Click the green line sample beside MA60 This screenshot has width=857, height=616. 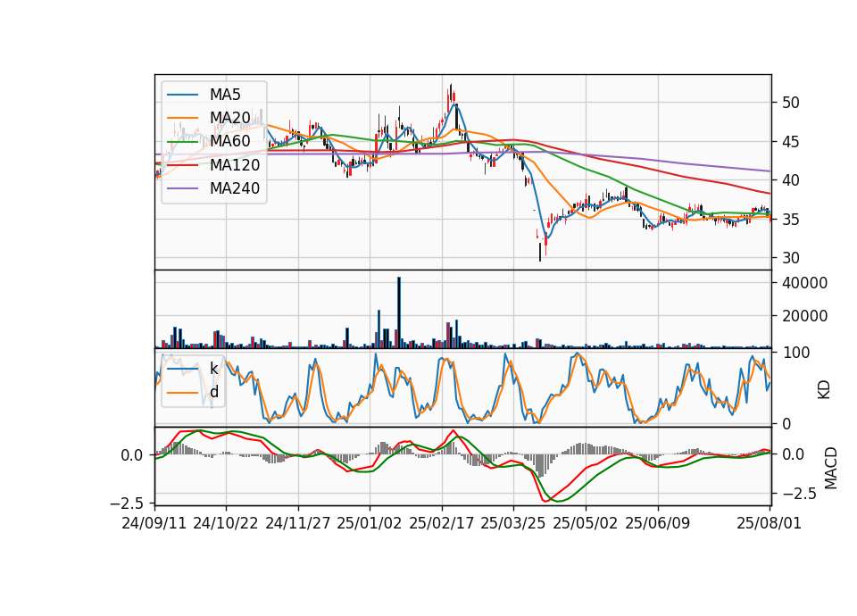[182, 142]
